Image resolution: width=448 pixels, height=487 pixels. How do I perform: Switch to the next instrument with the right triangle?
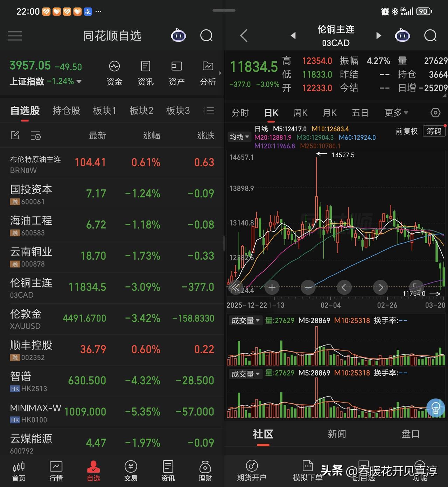(378, 35)
